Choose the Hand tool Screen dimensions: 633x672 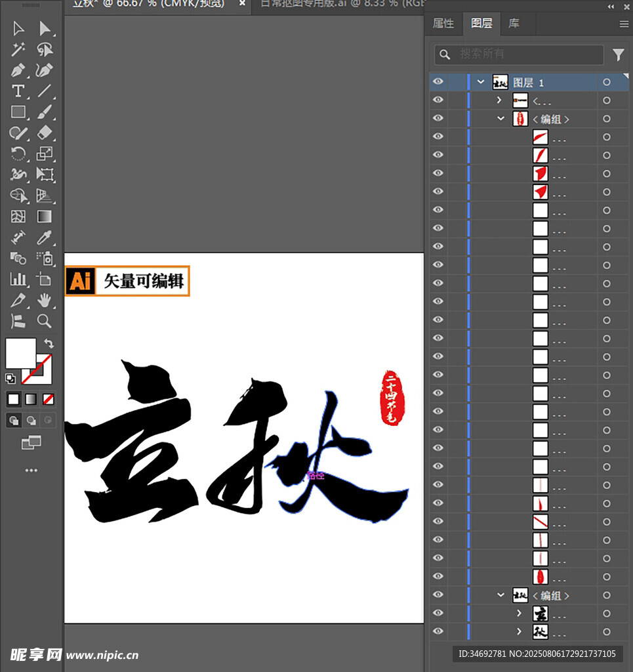pyautogui.click(x=45, y=301)
